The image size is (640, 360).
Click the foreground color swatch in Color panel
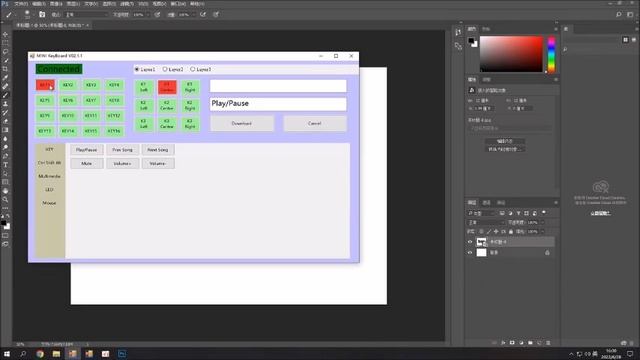471,41
